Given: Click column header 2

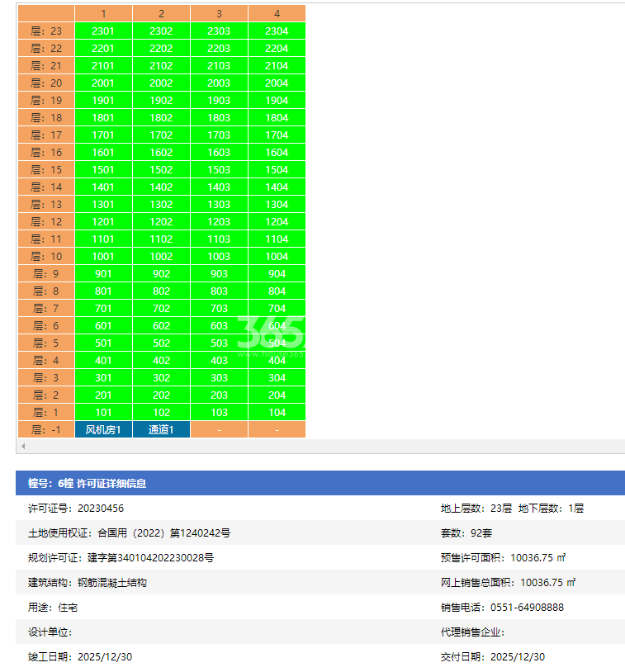Looking at the screenshot, I should [x=161, y=14].
